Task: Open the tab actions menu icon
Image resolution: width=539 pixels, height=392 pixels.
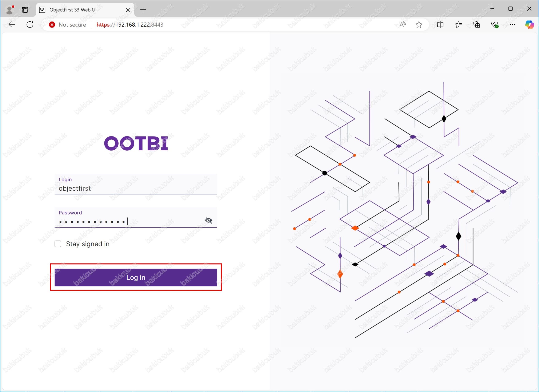Action: [25, 10]
